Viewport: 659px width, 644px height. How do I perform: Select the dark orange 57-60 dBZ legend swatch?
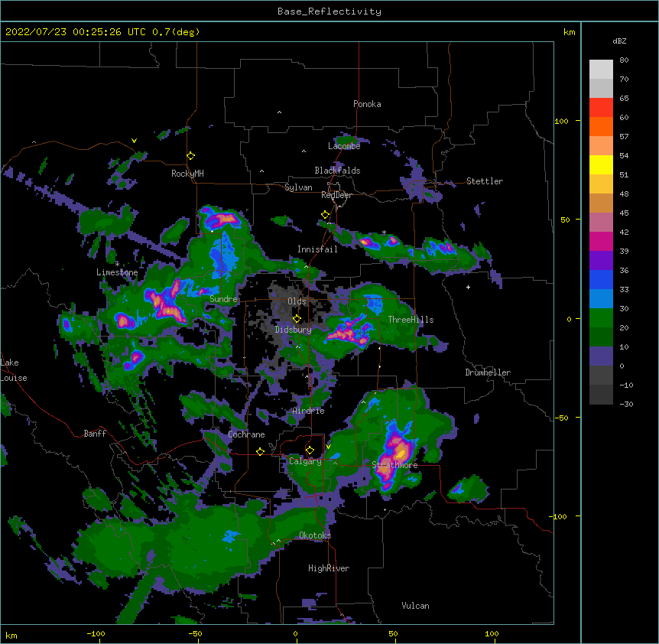pyautogui.click(x=601, y=126)
